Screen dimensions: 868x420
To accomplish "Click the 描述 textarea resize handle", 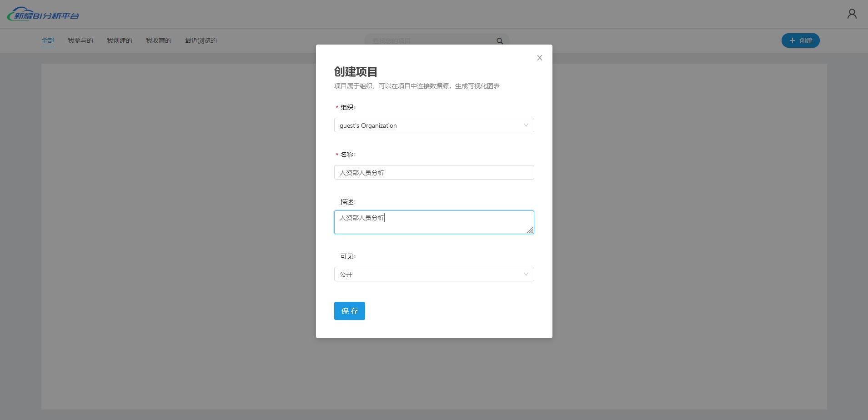I will (530, 230).
